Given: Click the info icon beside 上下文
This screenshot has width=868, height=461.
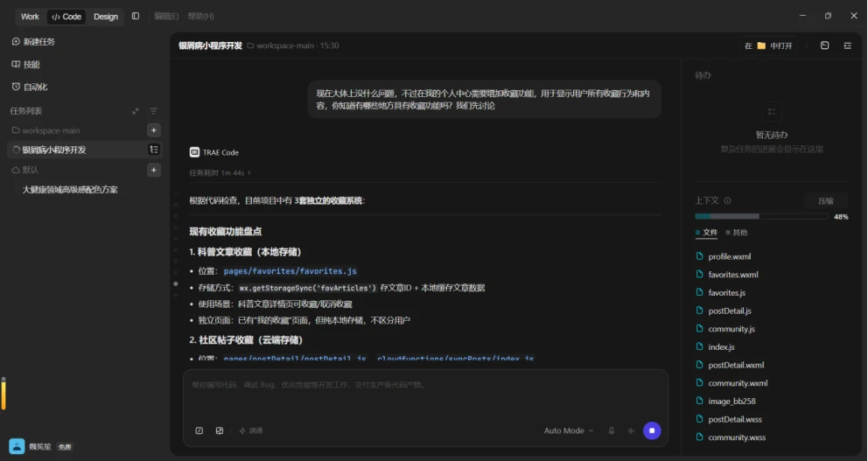Looking at the screenshot, I should click(x=727, y=201).
